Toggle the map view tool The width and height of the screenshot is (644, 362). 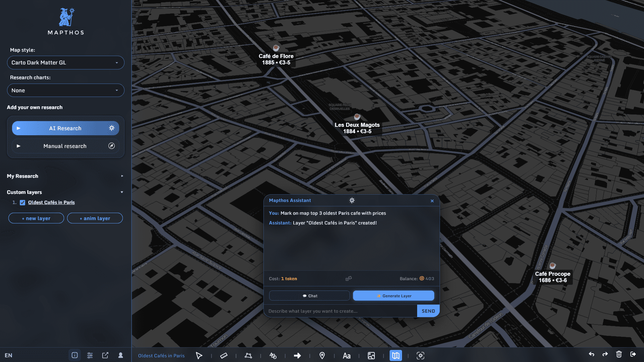[396, 356]
